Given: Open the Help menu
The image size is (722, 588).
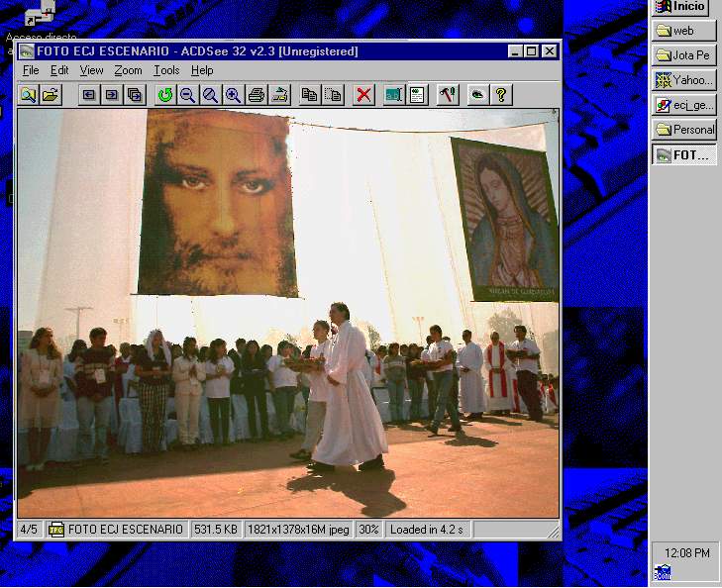Looking at the screenshot, I should [x=202, y=70].
